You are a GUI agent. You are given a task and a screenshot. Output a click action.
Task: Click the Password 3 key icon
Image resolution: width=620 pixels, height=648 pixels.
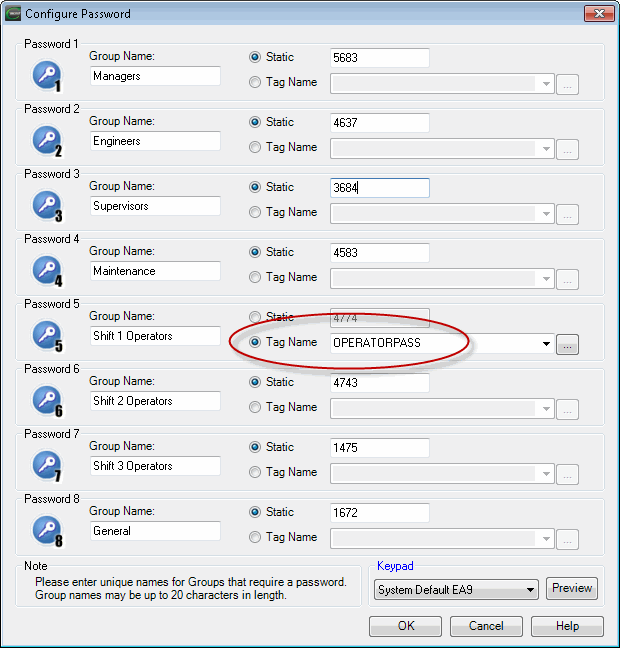tap(49, 206)
